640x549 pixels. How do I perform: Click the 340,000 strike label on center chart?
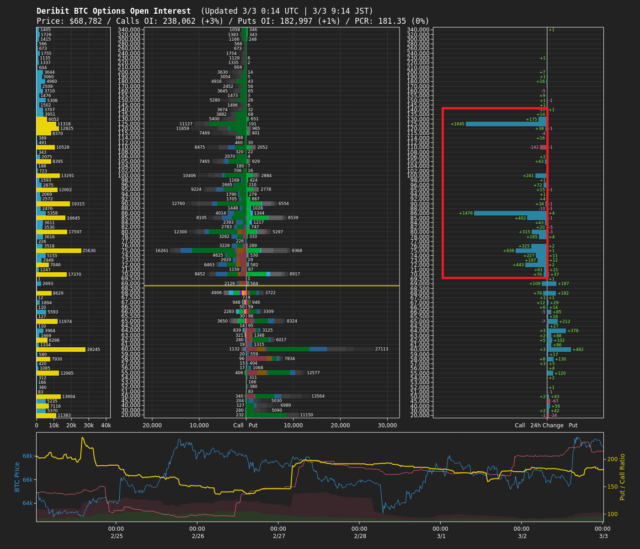coord(129,31)
